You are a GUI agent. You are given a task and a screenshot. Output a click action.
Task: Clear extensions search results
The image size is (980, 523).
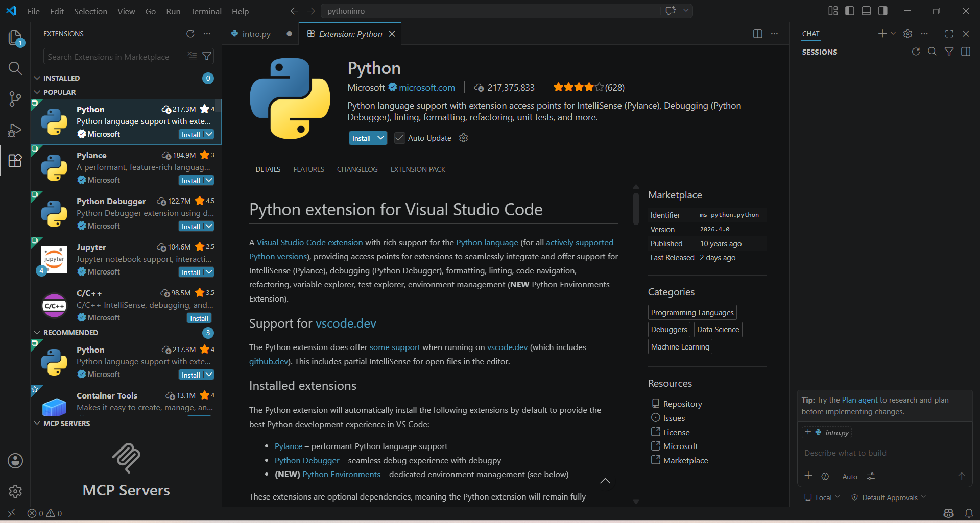(x=192, y=56)
